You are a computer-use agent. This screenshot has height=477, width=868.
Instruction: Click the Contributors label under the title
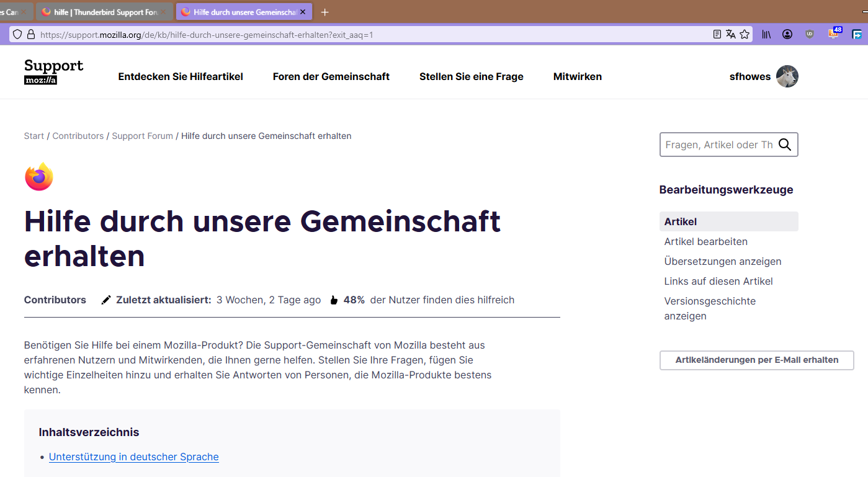(55, 300)
